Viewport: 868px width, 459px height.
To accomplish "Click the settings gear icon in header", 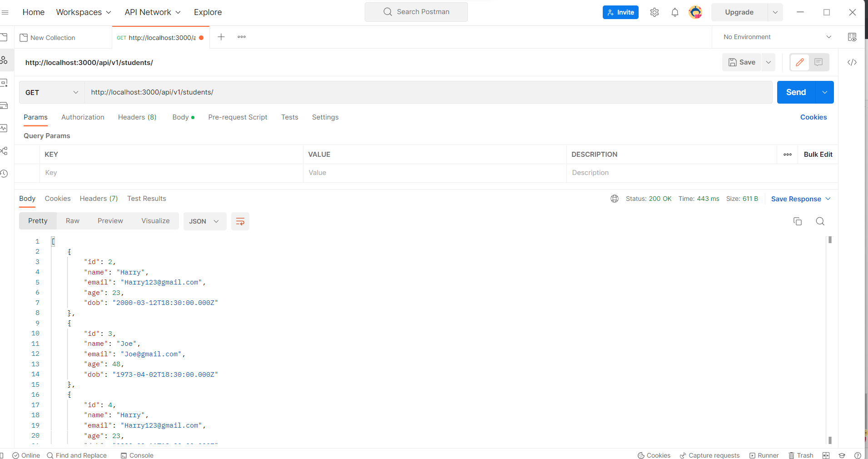I will tap(654, 12).
